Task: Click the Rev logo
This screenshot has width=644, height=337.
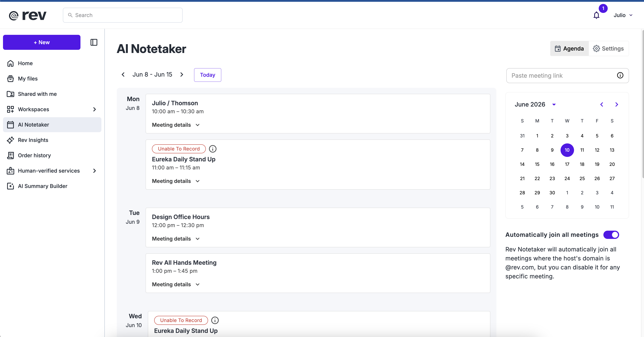Action: click(x=28, y=15)
